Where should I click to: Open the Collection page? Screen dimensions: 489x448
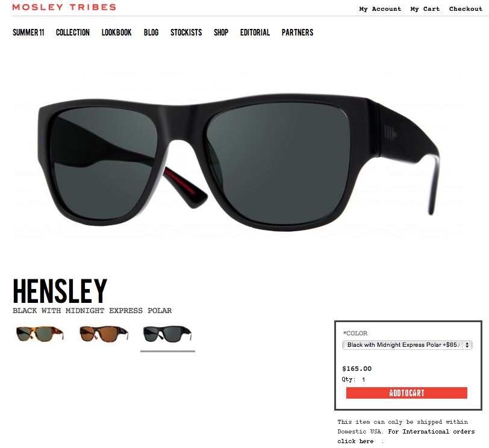click(x=73, y=33)
